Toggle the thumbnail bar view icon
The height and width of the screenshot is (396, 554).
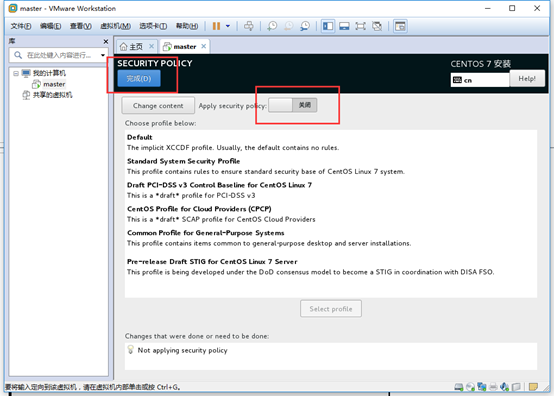click(x=344, y=26)
